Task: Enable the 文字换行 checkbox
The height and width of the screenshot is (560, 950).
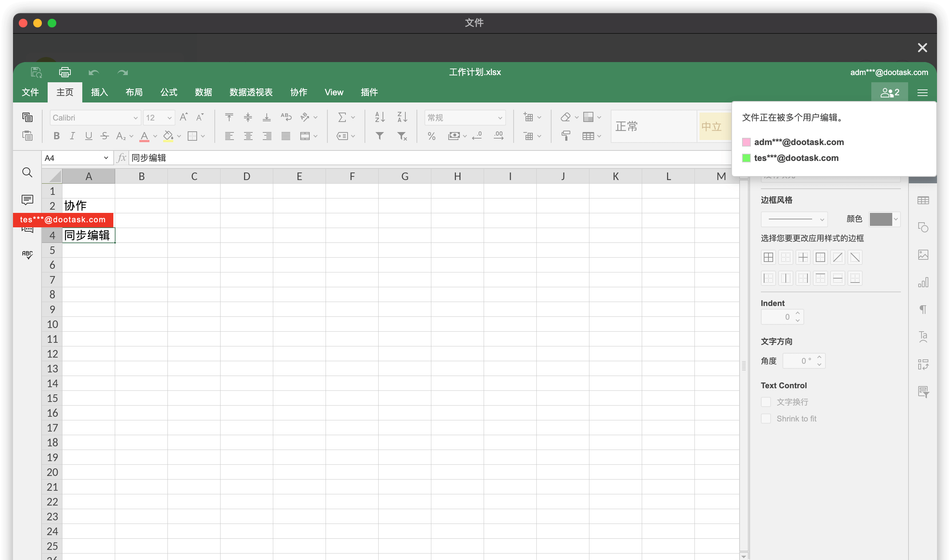Action: click(766, 402)
